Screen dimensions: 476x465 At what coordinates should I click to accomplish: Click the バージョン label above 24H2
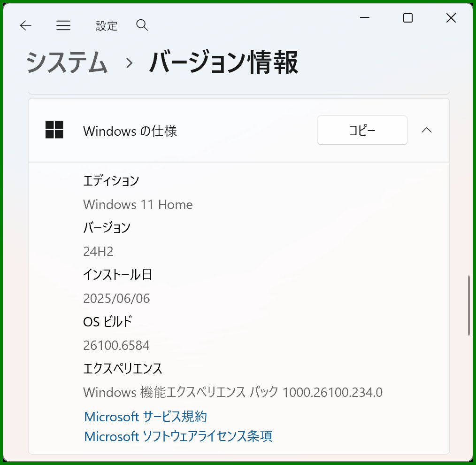[x=107, y=227]
